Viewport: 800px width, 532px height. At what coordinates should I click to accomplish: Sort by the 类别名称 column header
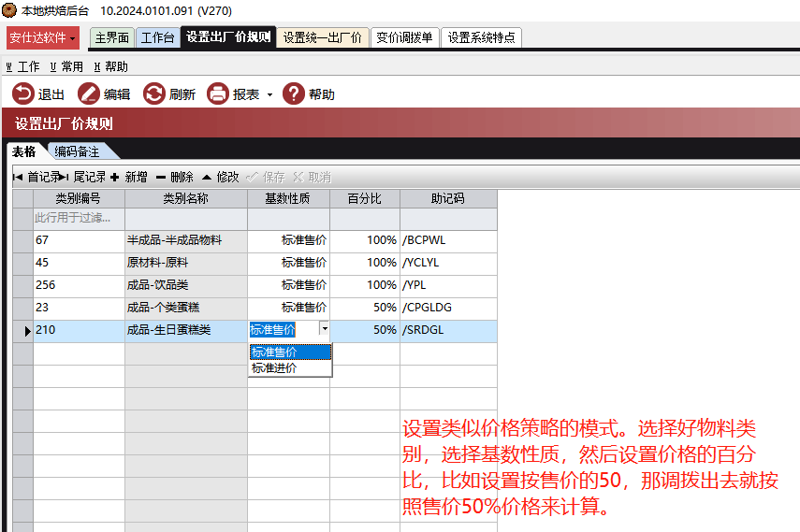coord(186,198)
